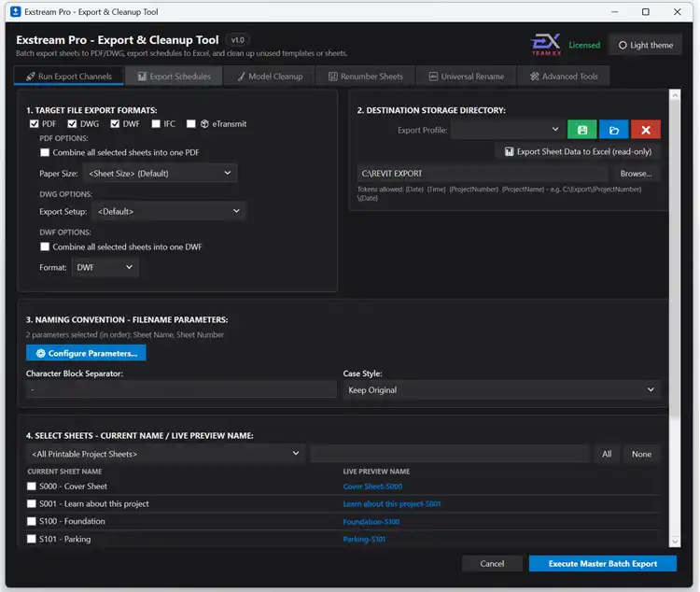Open the Run Export Channels tab
700x592 pixels.
pos(69,77)
